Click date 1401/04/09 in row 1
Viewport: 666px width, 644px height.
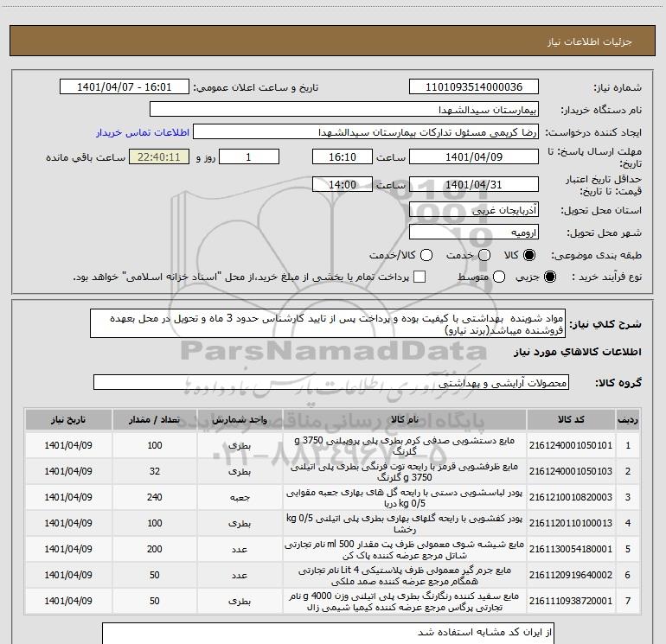pos(68,445)
